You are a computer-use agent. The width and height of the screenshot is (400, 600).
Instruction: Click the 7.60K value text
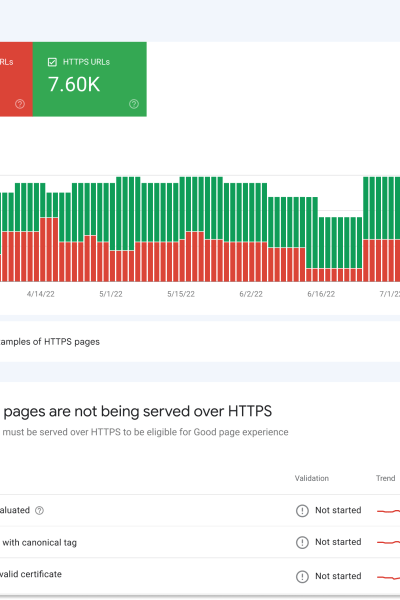pos(74,84)
